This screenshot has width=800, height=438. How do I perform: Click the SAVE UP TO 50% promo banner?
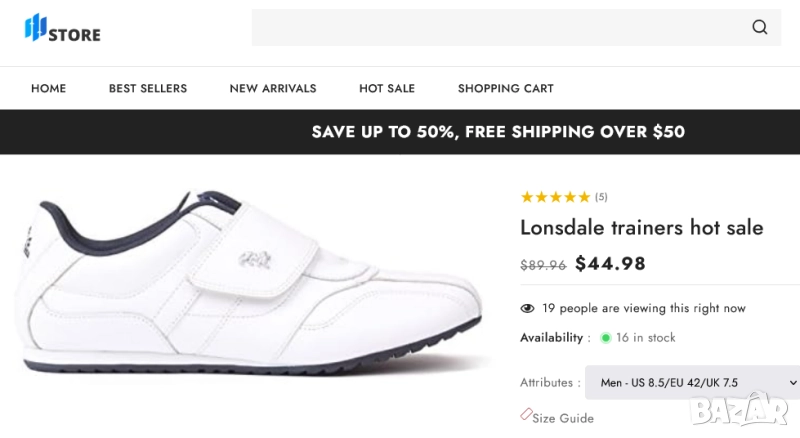[x=498, y=132]
